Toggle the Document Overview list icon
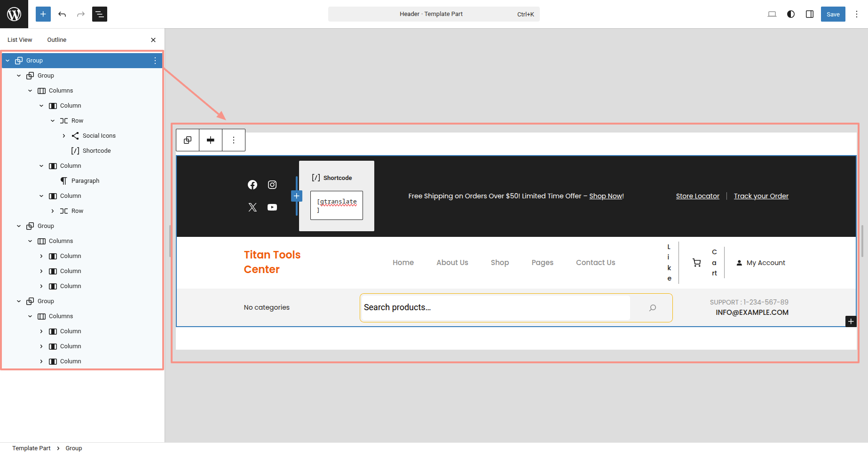This screenshot has height=454, width=868. 100,14
